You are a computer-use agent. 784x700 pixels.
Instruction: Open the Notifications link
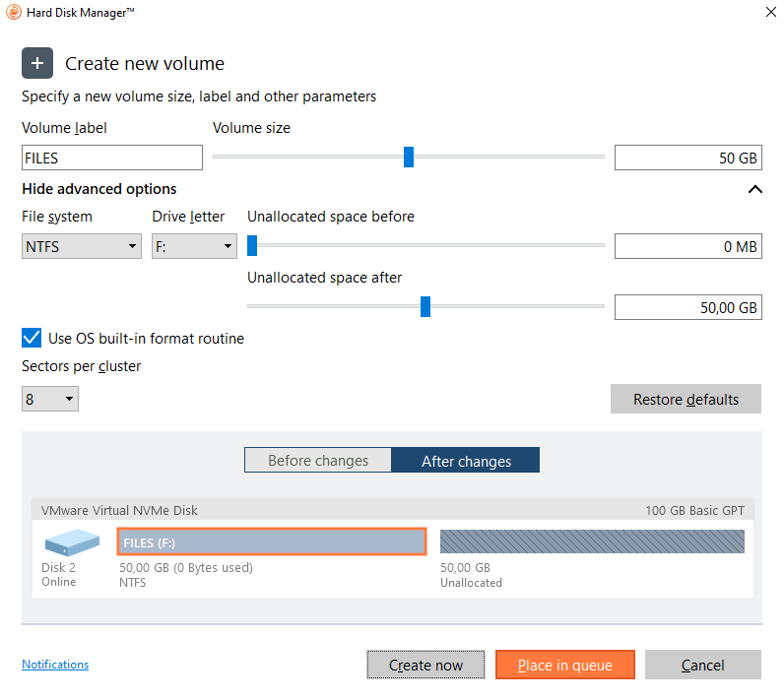click(55, 665)
